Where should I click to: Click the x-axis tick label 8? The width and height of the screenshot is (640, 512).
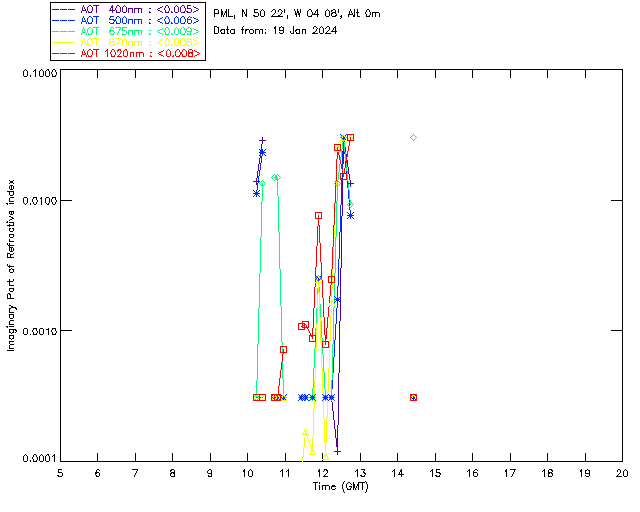[x=173, y=473]
